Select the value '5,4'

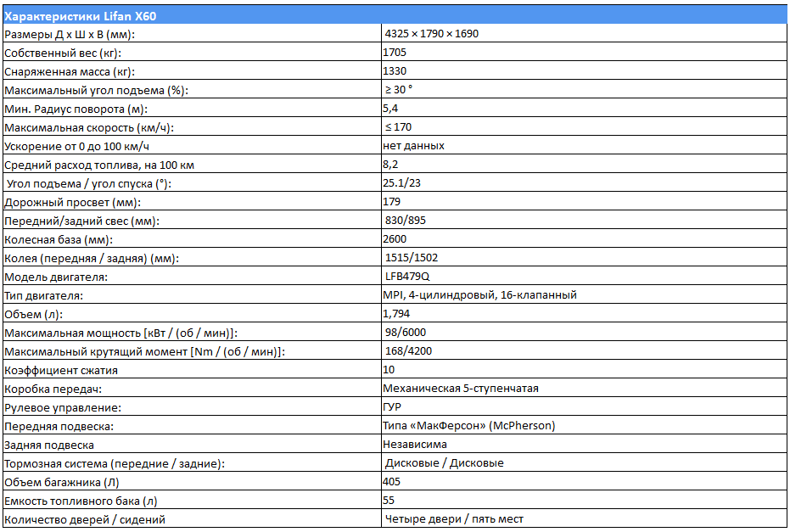pos(390,109)
